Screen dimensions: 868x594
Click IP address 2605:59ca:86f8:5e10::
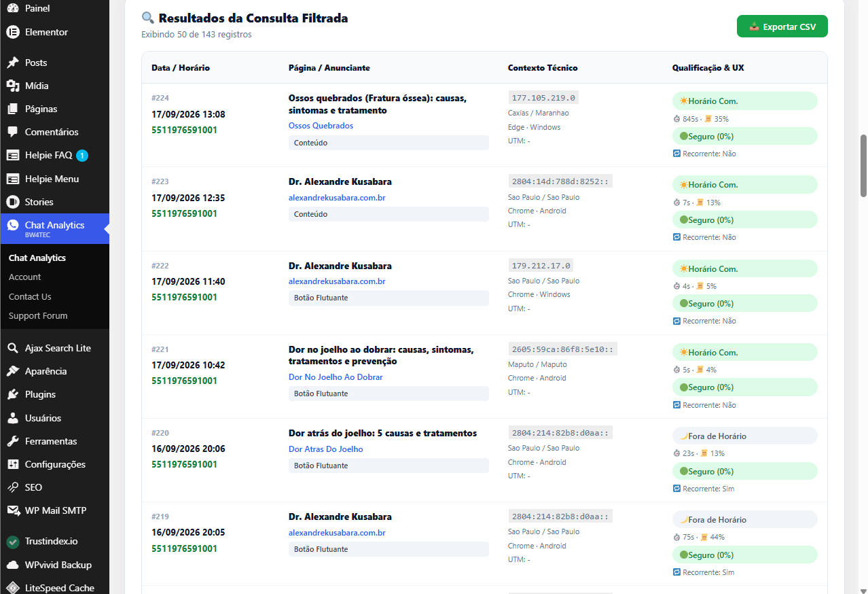[x=562, y=349]
